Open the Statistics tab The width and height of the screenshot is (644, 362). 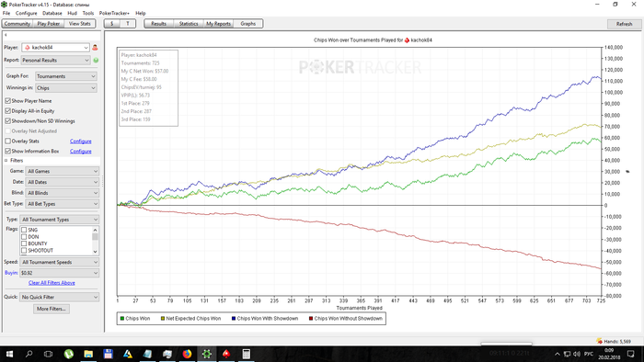pyautogui.click(x=189, y=24)
